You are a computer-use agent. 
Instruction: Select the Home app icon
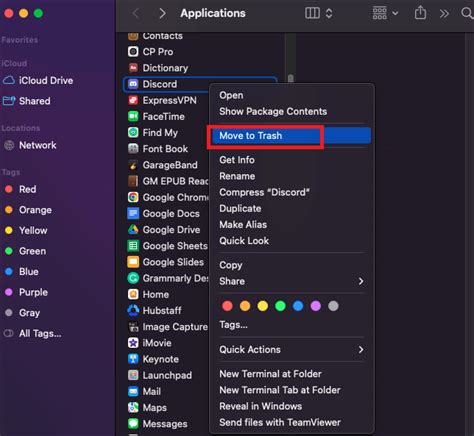tap(133, 294)
